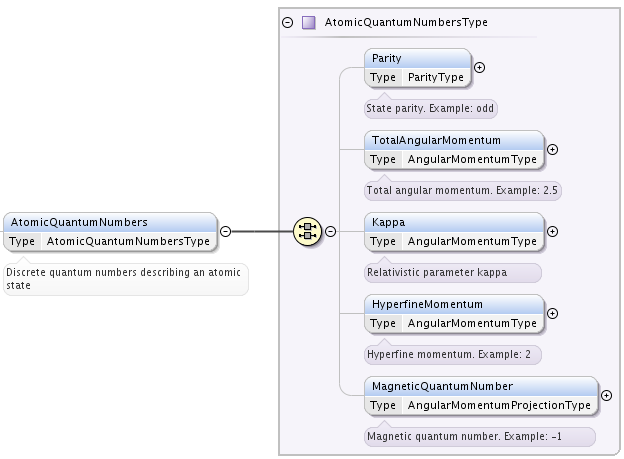Select the TotalAngularMomentum element box
This screenshot has width=624, height=459.
(454, 150)
